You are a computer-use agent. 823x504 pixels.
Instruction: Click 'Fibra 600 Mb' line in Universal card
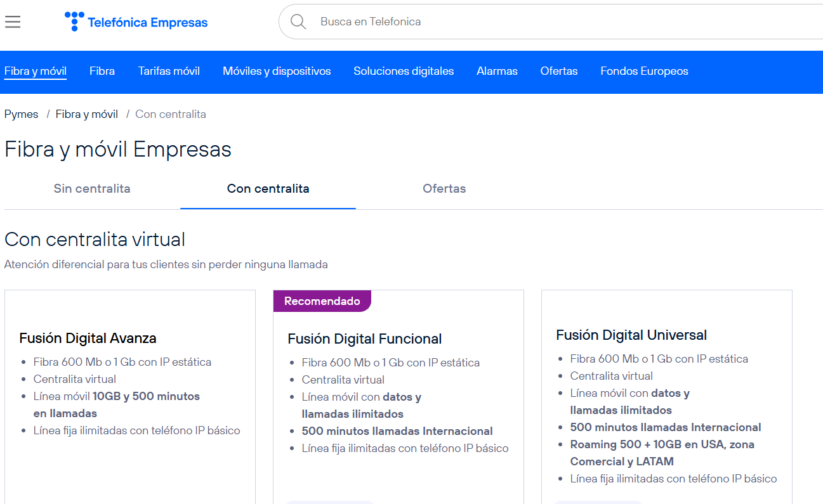coord(659,359)
